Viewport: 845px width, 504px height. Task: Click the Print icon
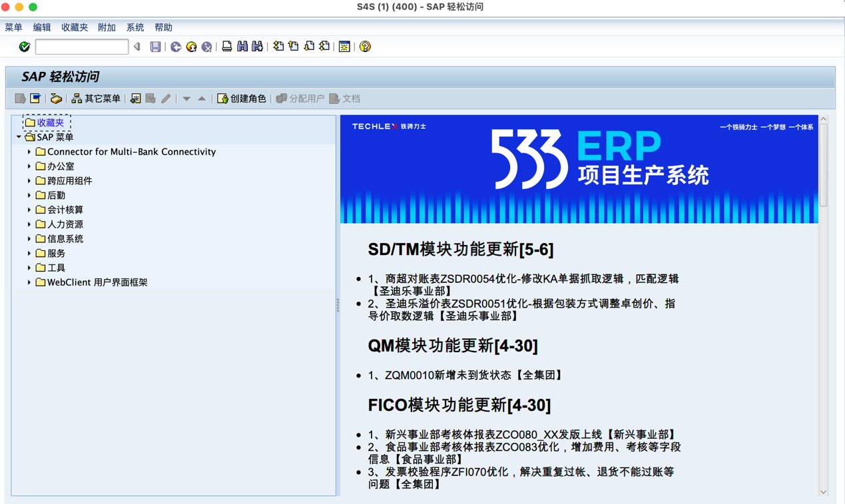pos(227,47)
